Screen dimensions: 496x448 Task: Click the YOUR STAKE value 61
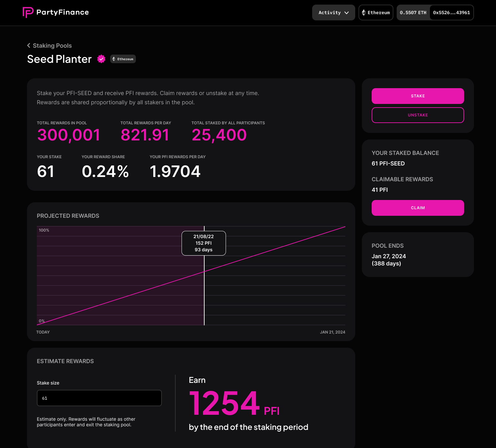45,171
